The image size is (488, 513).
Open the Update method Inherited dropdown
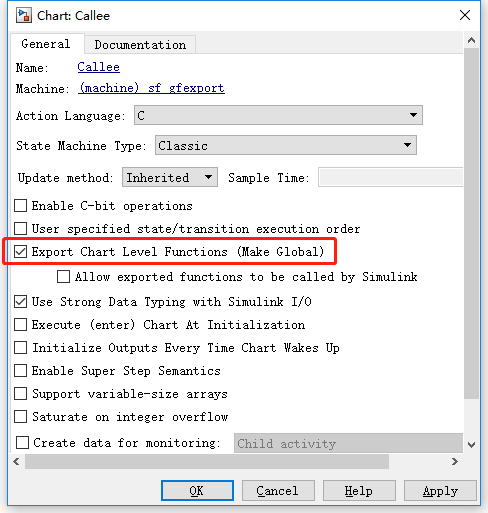tap(170, 177)
